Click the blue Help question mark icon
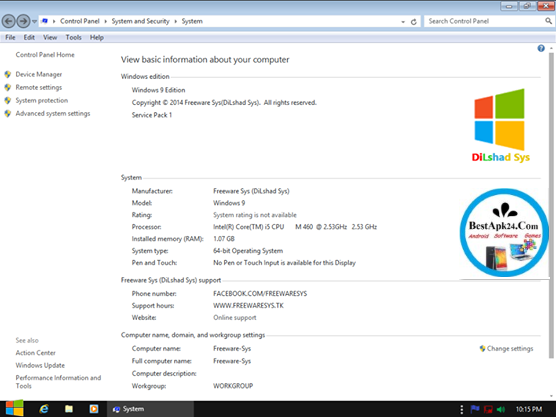The image size is (556, 417). click(x=541, y=48)
